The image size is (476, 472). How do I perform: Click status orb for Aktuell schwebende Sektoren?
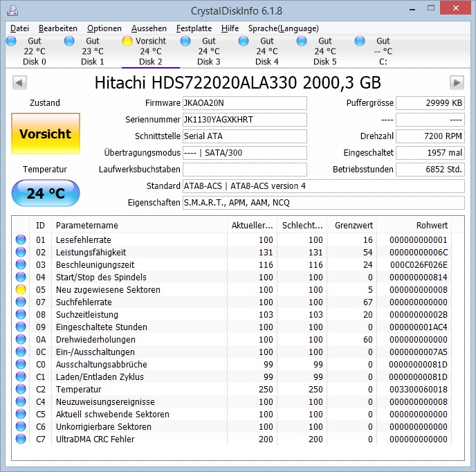(21, 414)
